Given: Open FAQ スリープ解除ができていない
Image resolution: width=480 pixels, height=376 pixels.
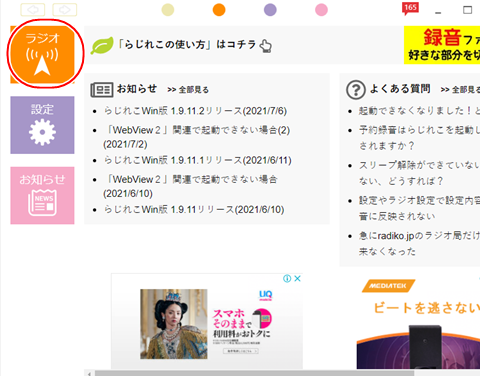Looking at the screenshot, I should click(419, 173).
